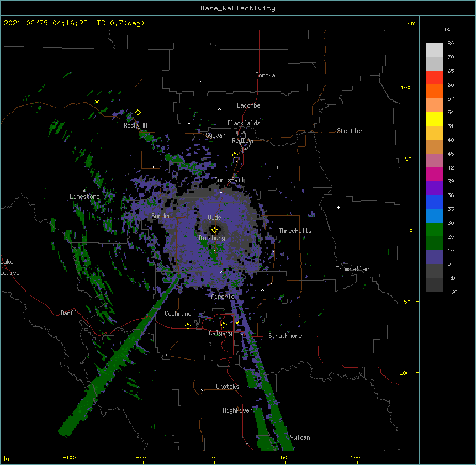Click the -50 tick label on right axis
This screenshot has height=465, width=476.
[405, 302]
